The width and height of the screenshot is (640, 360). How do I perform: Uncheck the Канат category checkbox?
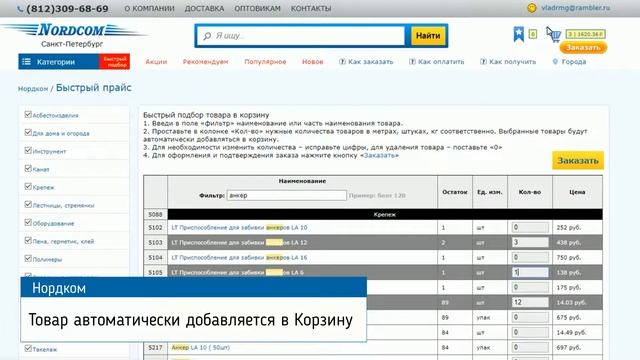[x=28, y=168]
